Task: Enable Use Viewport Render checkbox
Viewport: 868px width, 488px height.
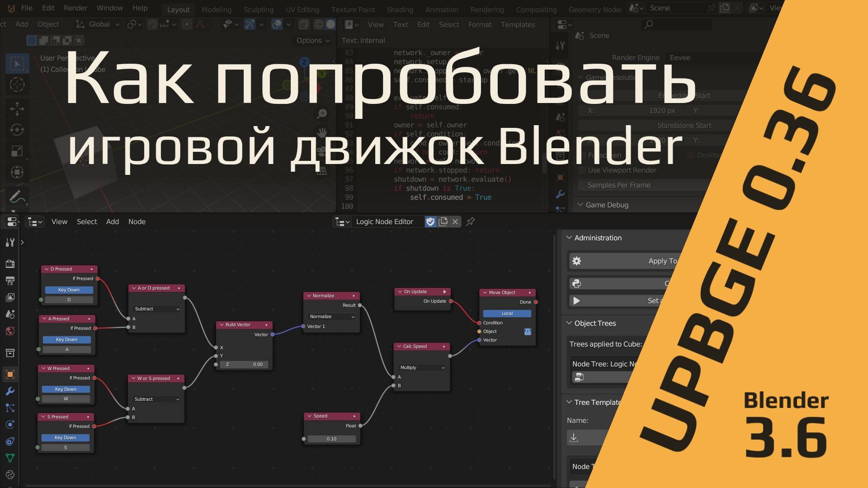Action: [582, 170]
